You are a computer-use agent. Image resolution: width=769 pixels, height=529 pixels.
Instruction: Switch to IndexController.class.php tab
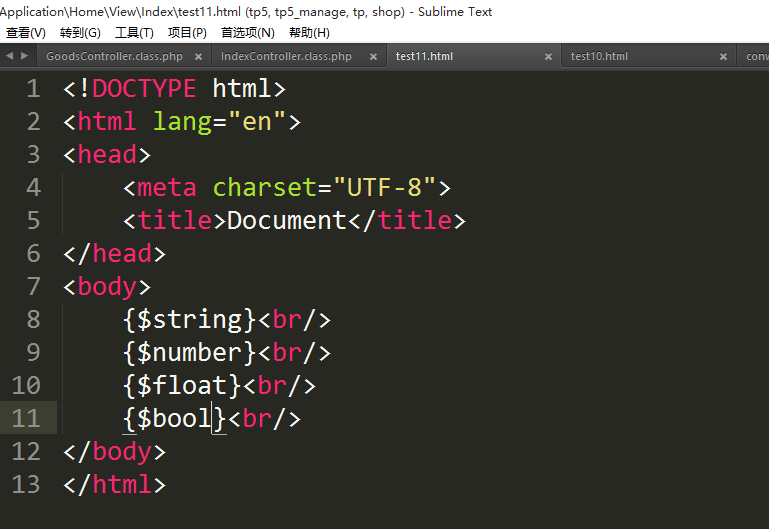point(286,57)
